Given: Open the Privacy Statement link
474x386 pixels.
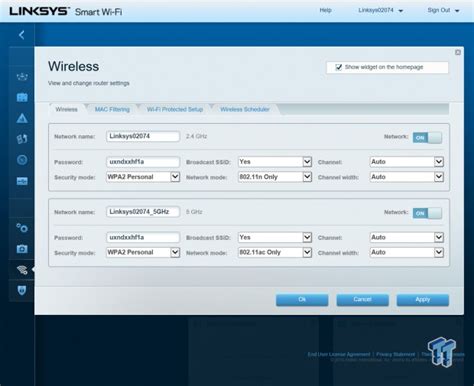Looking at the screenshot, I should tap(396, 354).
